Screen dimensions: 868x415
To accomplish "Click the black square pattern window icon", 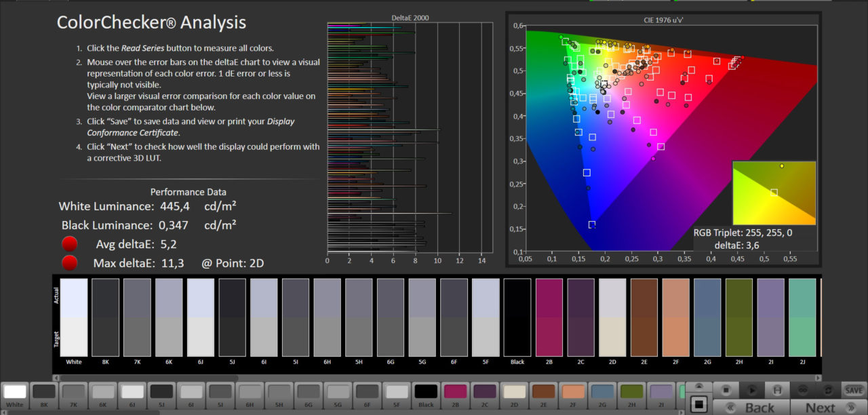I will pyautogui.click(x=700, y=405).
